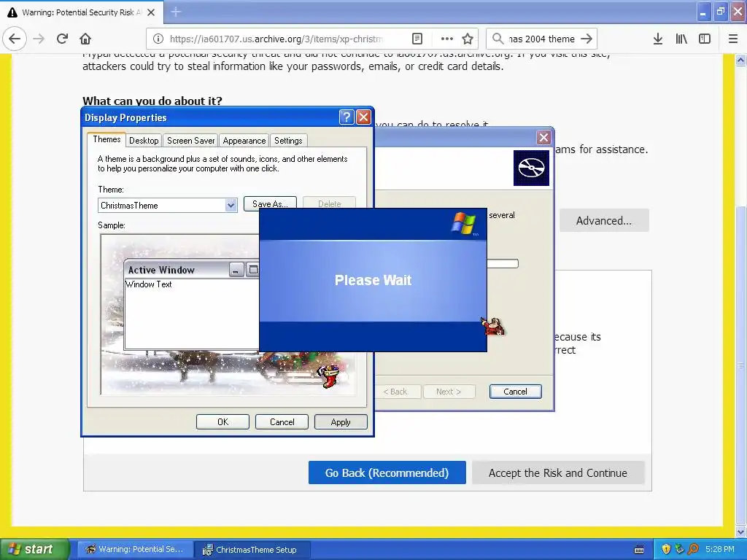
Task: Click the setup disc icon in installer
Action: click(x=531, y=168)
